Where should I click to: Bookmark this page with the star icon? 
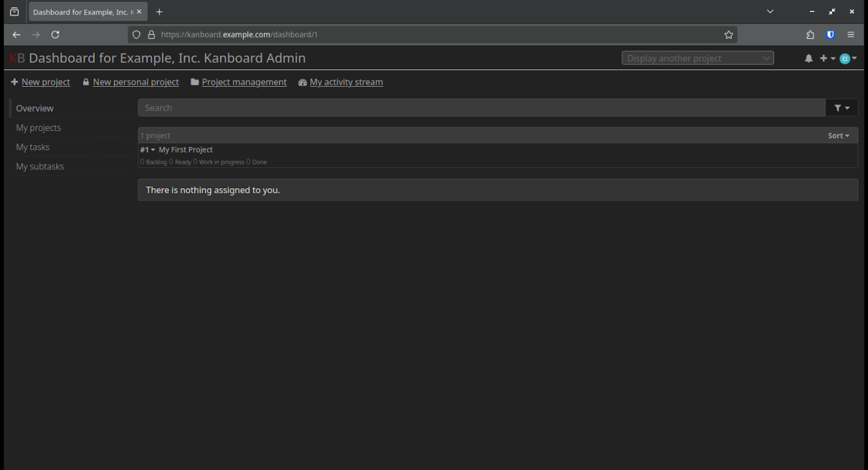[728, 35]
